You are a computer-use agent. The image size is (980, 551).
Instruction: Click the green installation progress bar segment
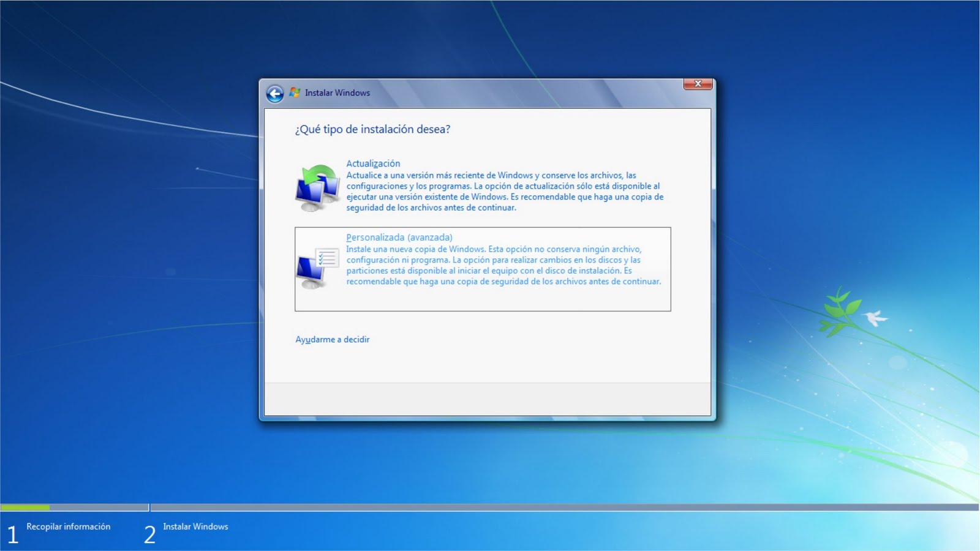24,508
